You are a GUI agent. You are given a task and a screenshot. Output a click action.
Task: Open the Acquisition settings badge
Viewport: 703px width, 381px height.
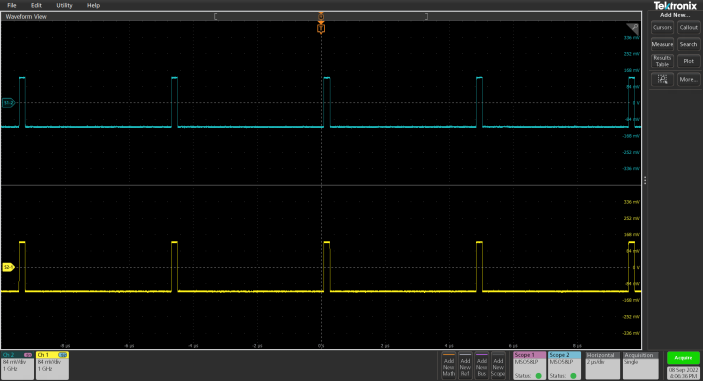click(640, 365)
